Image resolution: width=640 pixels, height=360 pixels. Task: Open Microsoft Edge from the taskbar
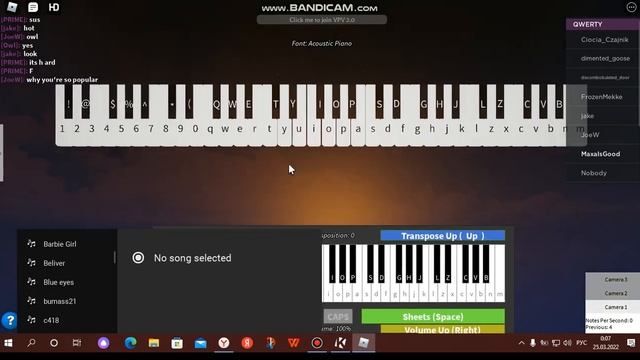tap(131, 343)
